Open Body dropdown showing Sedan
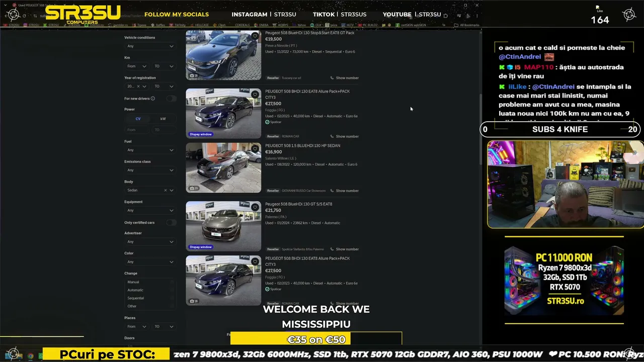The width and height of the screenshot is (644, 362). pyautogui.click(x=150, y=190)
